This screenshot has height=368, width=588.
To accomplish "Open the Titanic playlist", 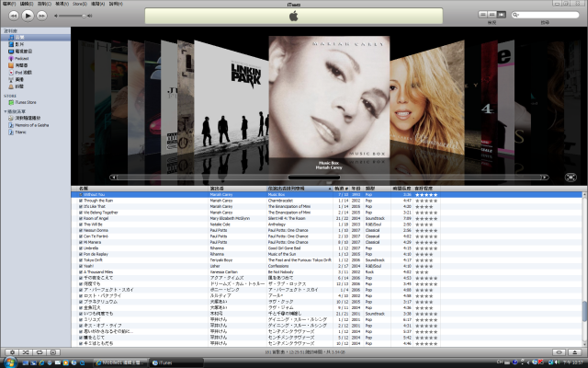I will pyautogui.click(x=36, y=132).
